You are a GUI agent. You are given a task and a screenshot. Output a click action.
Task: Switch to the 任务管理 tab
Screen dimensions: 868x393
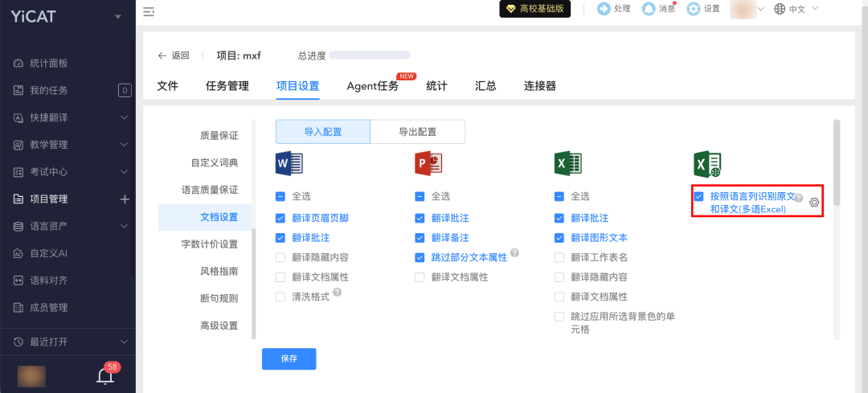point(227,86)
